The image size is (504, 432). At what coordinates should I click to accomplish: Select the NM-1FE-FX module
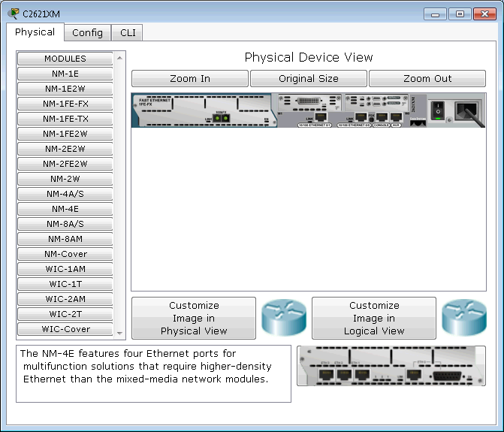(x=65, y=104)
